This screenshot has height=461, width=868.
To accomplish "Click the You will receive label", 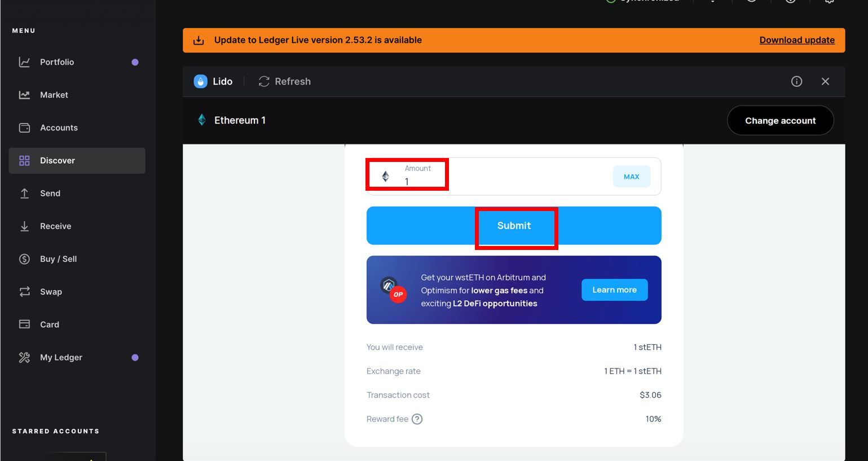I will [x=394, y=347].
